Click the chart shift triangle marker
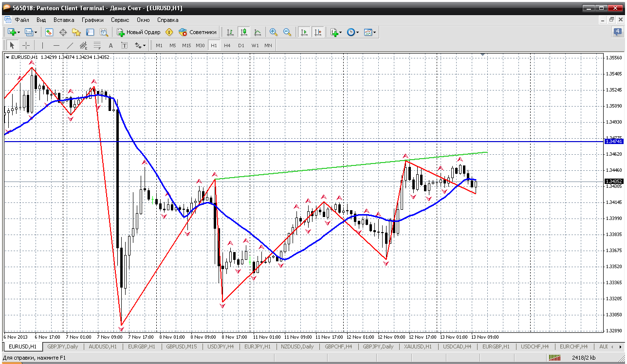 pos(483,55)
